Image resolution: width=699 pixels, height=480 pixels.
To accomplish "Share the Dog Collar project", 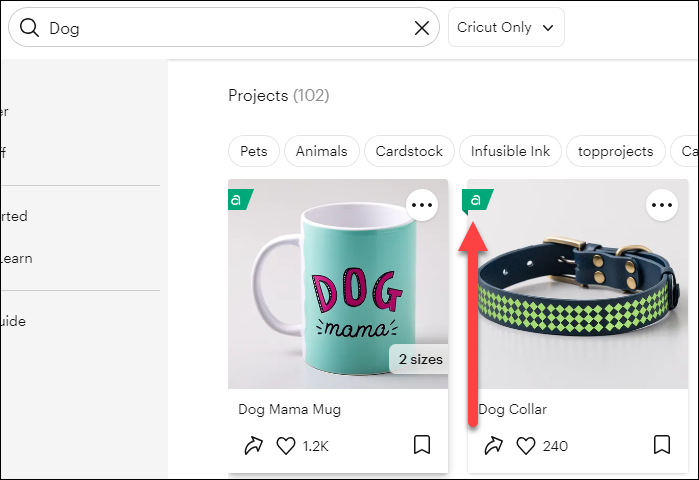I will click(493, 445).
